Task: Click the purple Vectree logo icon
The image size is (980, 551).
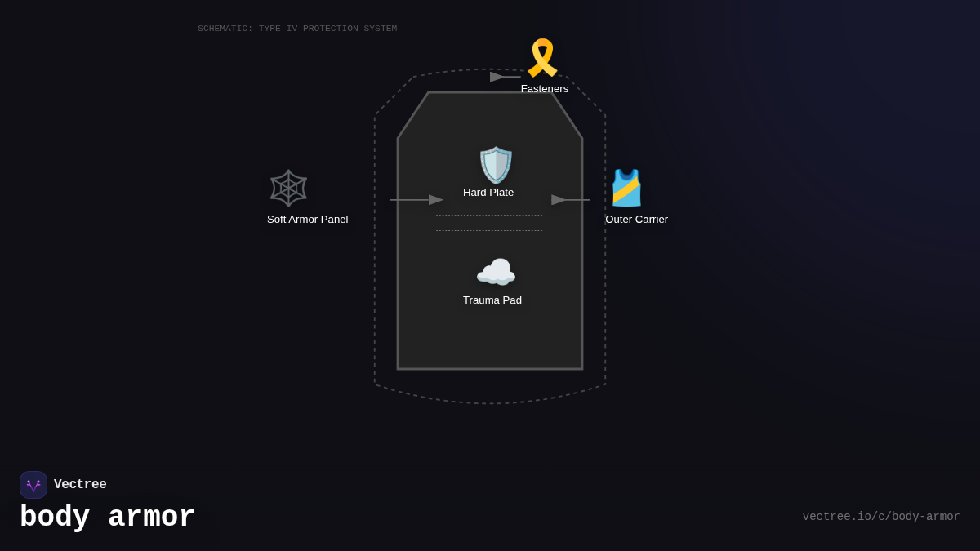Action: point(33,485)
